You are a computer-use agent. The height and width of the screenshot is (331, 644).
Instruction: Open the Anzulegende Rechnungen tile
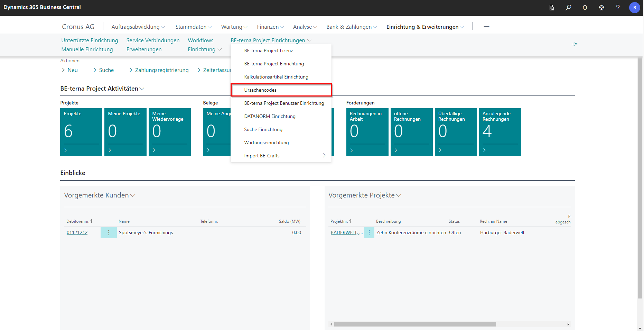click(500, 132)
